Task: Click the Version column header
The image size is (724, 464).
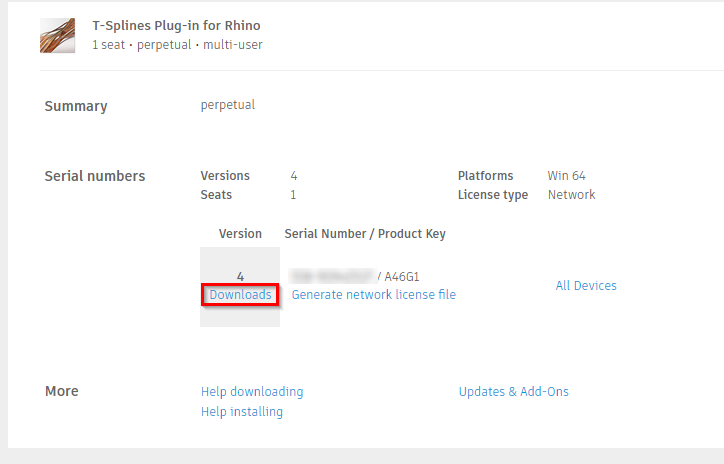Action: [240, 234]
